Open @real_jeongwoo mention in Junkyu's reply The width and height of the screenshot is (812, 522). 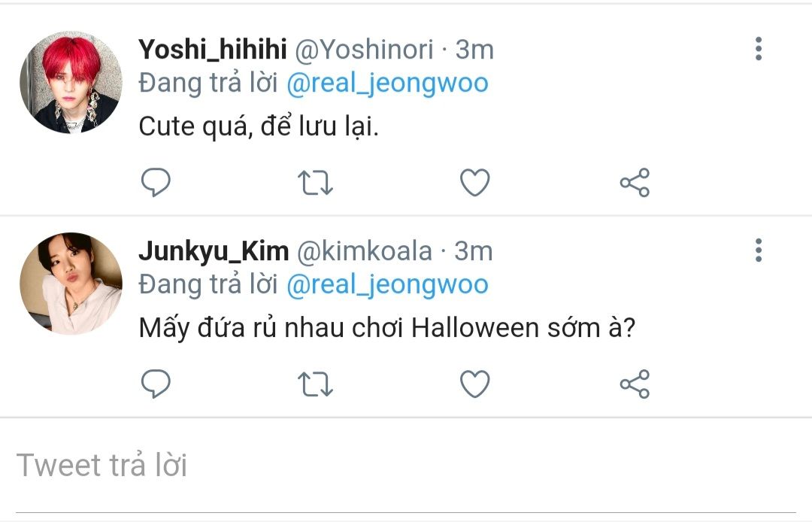tap(387, 284)
